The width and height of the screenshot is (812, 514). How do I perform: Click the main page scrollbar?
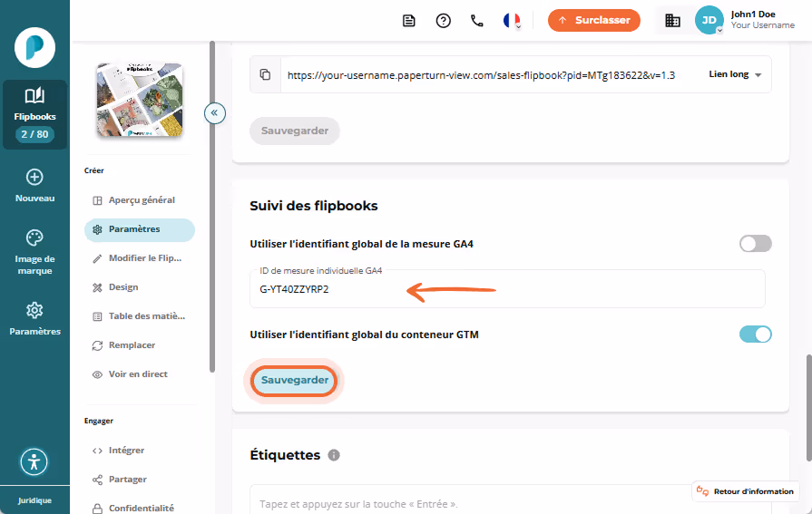point(808,408)
